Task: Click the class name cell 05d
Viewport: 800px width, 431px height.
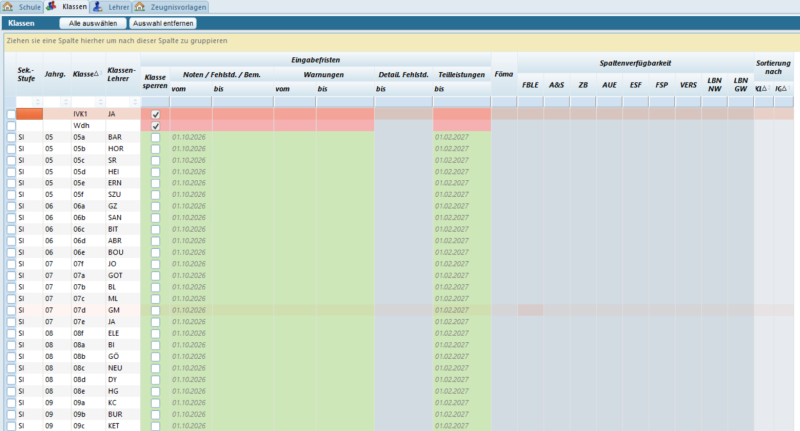Action: point(79,172)
